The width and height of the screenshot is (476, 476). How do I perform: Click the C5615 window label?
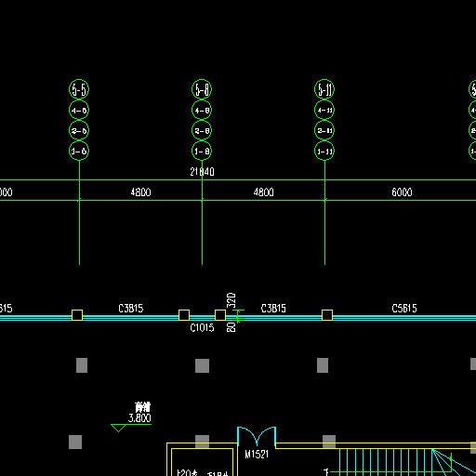pos(404,309)
